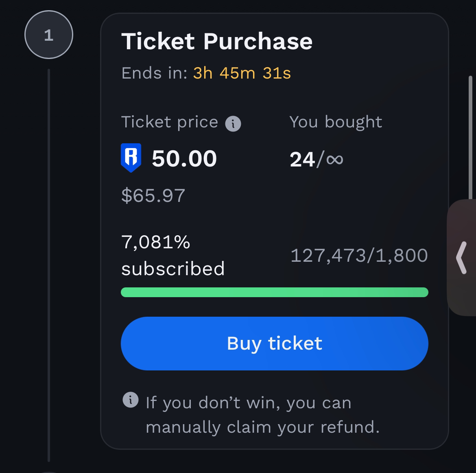
Task: Click the You bought label
Action: pyautogui.click(x=336, y=122)
